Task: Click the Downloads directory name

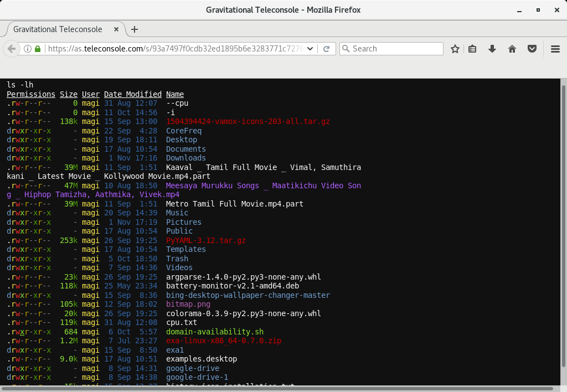Action: [x=186, y=158]
